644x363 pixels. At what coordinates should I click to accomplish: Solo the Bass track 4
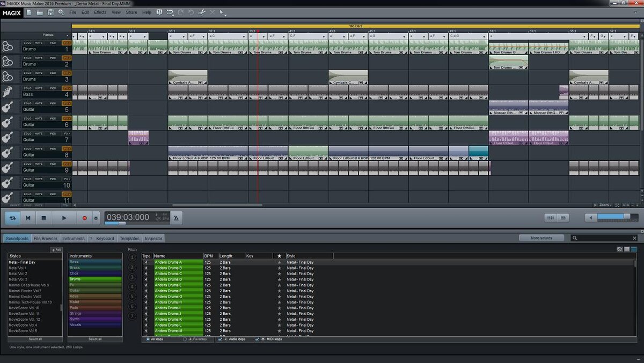click(27, 88)
